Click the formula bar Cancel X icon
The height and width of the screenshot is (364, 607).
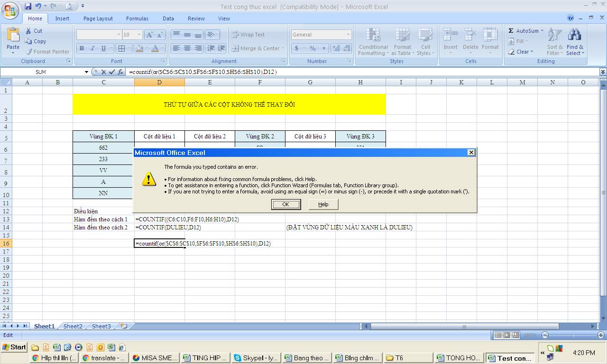pos(103,72)
